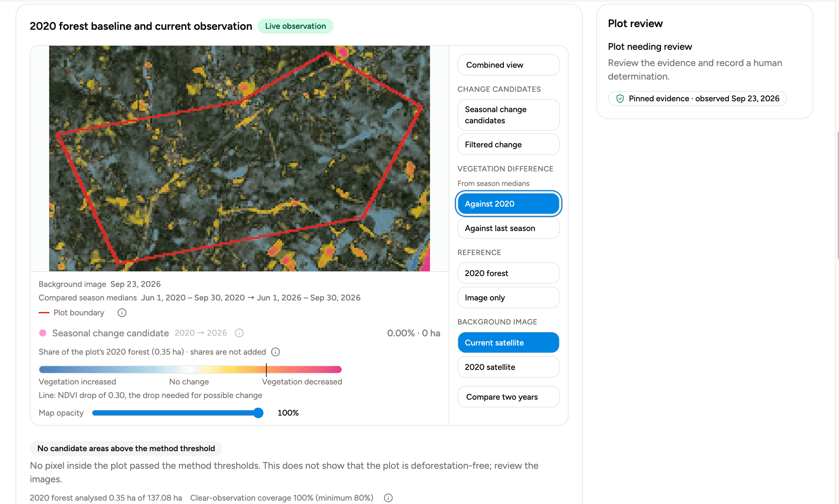The height and width of the screenshot is (504, 839).
Task: Open info icon after shares are not added
Action: click(275, 352)
